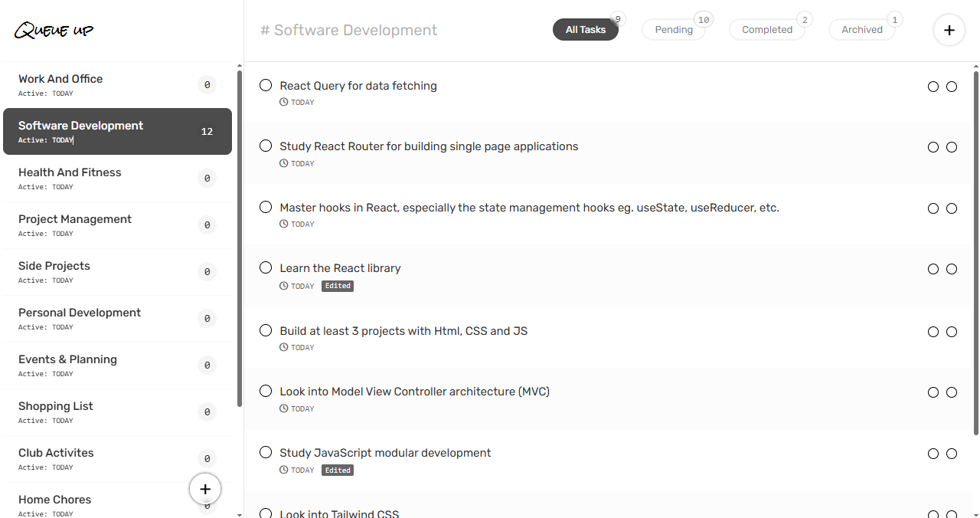Click right action circle on Study React Router row

tap(952, 147)
